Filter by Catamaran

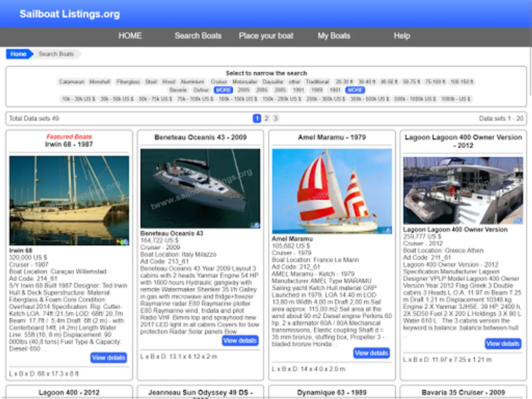click(x=72, y=82)
